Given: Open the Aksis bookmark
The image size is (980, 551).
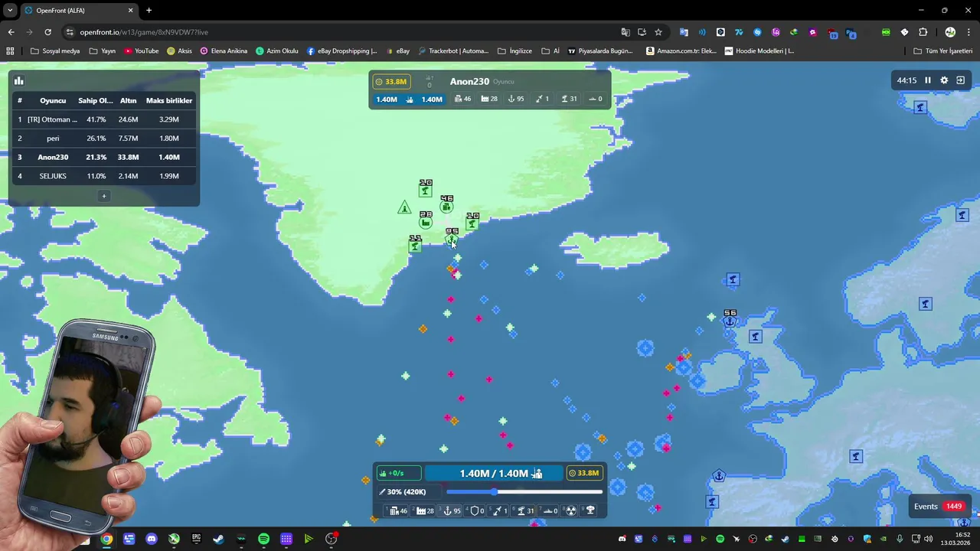Looking at the screenshot, I should click(180, 51).
